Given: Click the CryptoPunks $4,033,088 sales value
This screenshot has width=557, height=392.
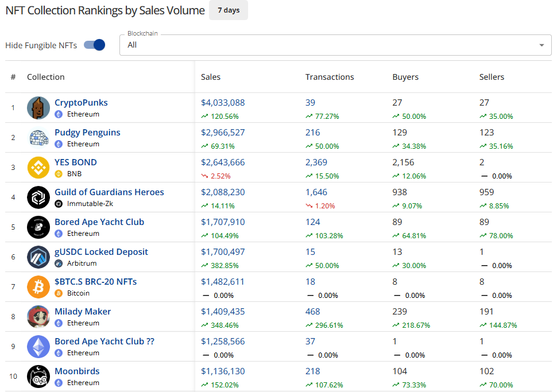Looking at the screenshot, I should tap(223, 103).
